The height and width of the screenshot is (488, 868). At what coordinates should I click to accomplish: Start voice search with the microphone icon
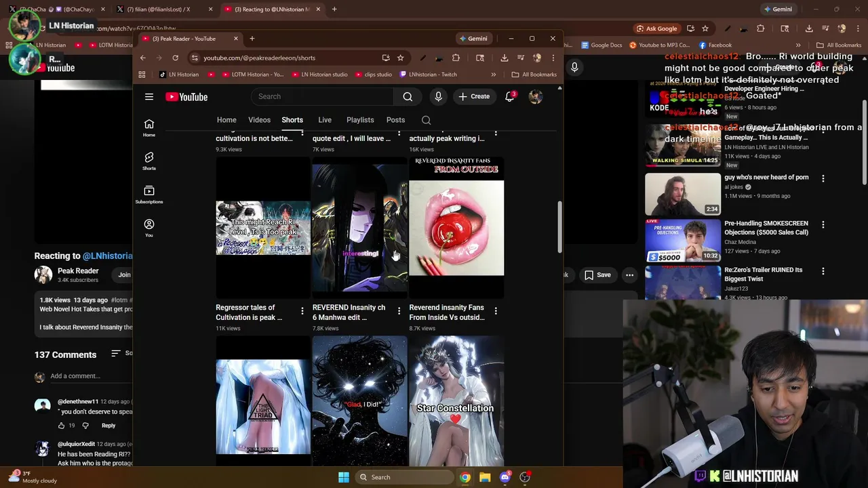click(x=438, y=97)
